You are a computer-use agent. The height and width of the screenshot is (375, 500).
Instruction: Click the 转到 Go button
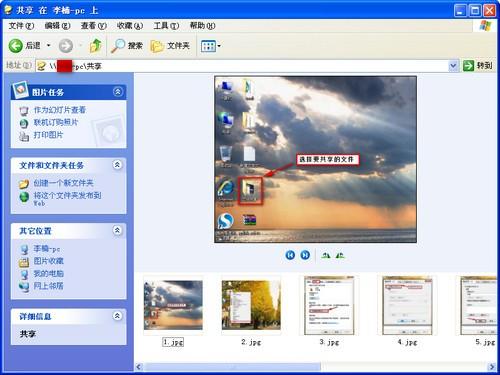tap(478, 66)
